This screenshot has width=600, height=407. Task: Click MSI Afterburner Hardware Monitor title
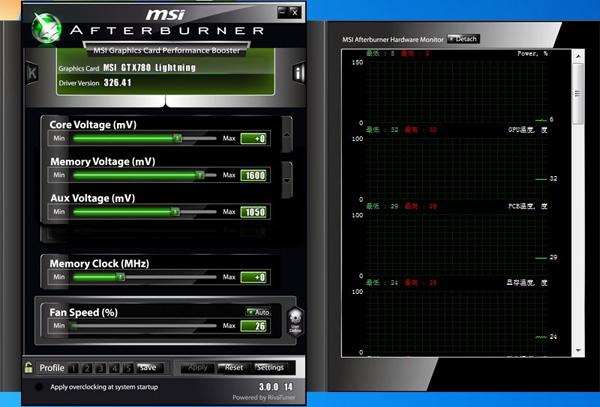(x=393, y=39)
